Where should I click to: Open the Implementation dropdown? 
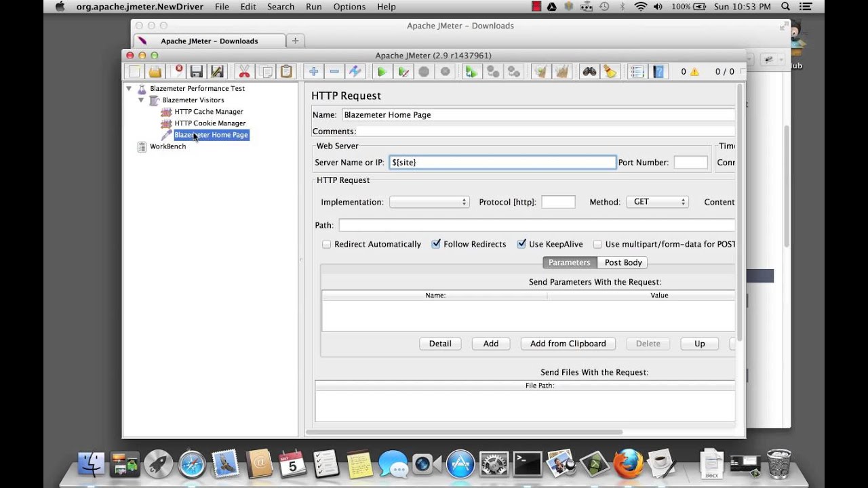[x=429, y=202]
